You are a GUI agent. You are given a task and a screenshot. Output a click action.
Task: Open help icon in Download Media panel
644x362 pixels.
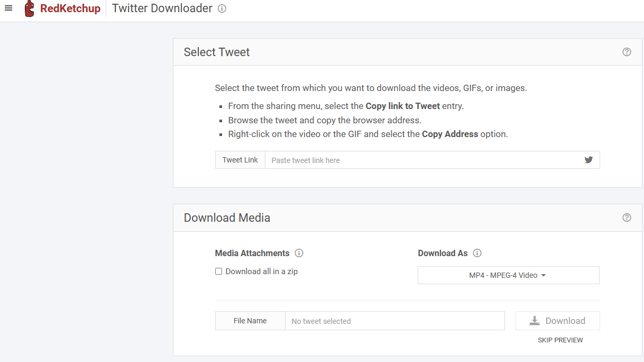pyautogui.click(x=627, y=218)
